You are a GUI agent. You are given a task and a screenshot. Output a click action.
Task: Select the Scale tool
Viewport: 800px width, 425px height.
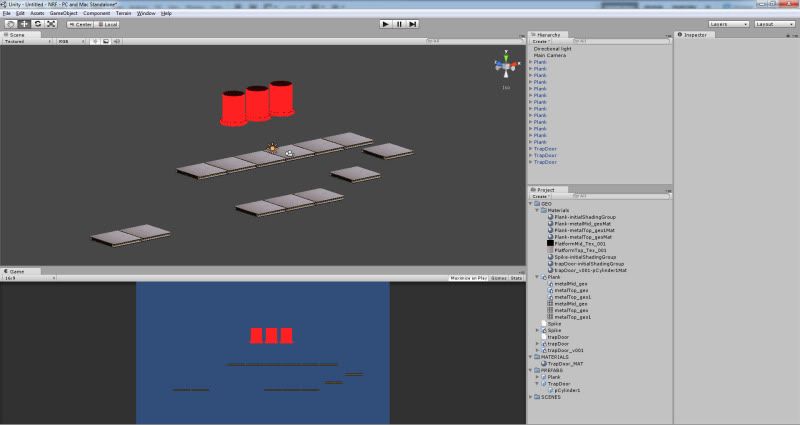pos(50,23)
